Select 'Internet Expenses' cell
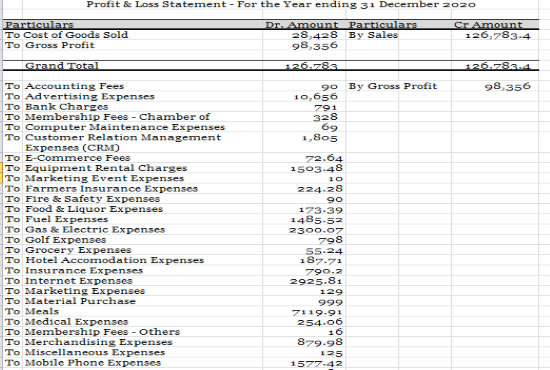Screen dimensions: 550x370 click(79, 281)
